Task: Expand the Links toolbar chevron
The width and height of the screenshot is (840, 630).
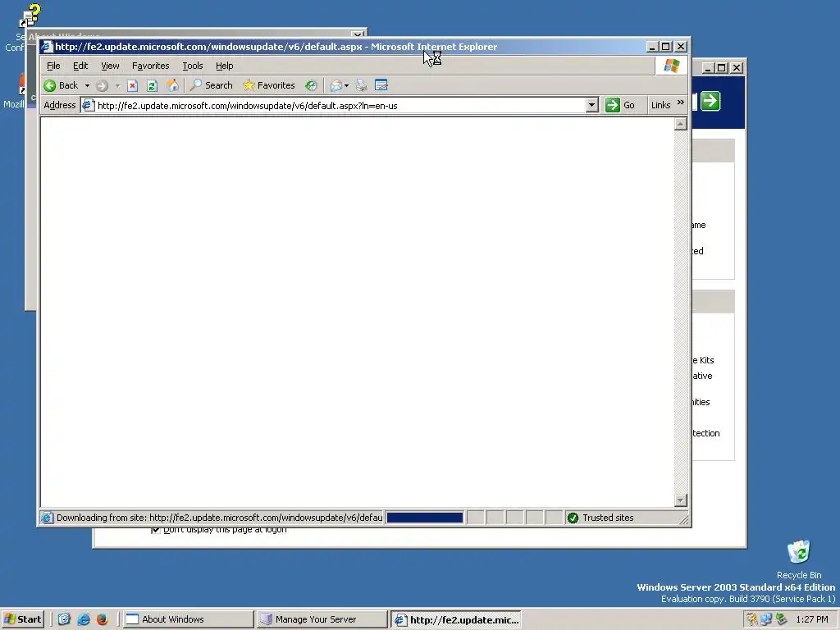Action: [x=680, y=103]
